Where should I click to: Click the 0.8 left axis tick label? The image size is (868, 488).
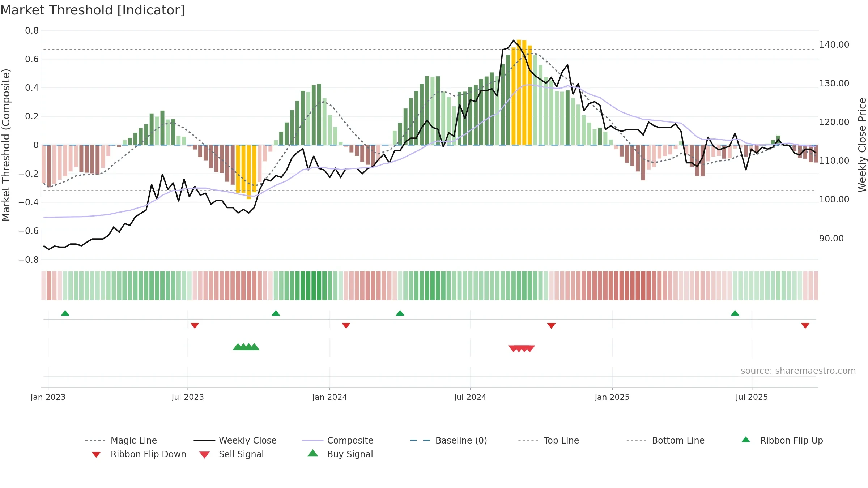(x=32, y=31)
